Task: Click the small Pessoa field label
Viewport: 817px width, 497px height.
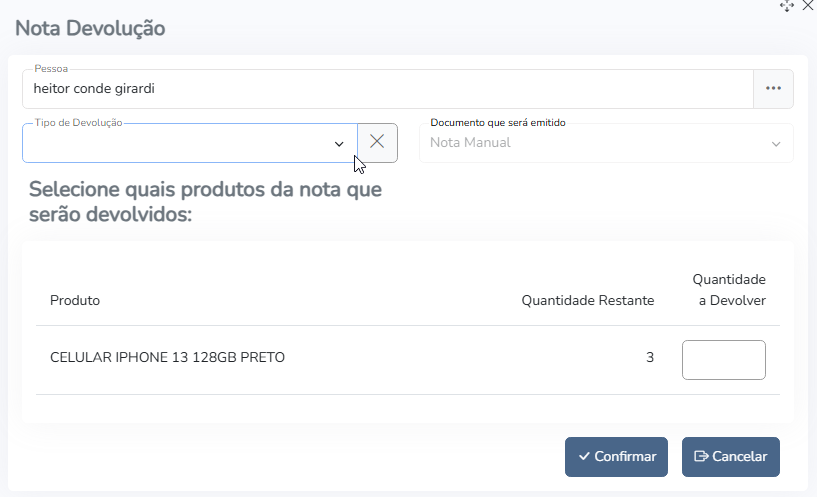Action: 50,69
